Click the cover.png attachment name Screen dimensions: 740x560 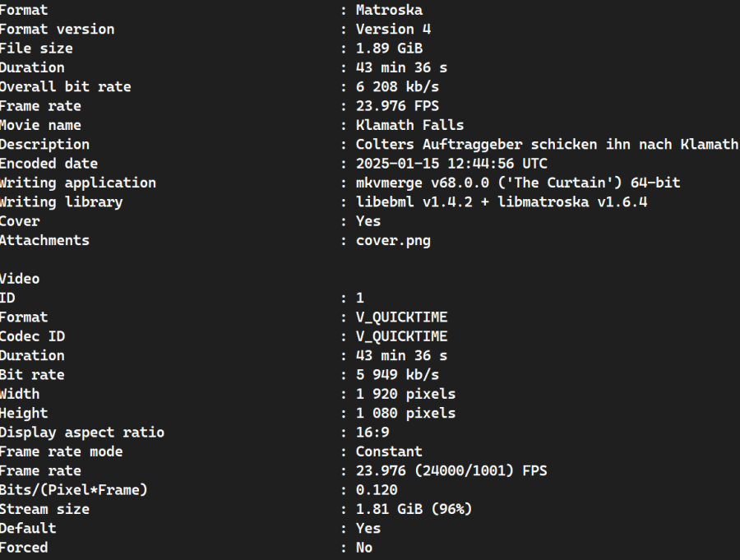pos(393,240)
